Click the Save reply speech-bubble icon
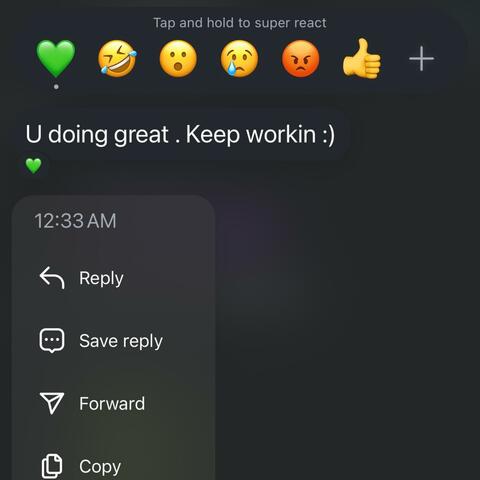The width and height of the screenshot is (480, 480). [x=52, y=341]
